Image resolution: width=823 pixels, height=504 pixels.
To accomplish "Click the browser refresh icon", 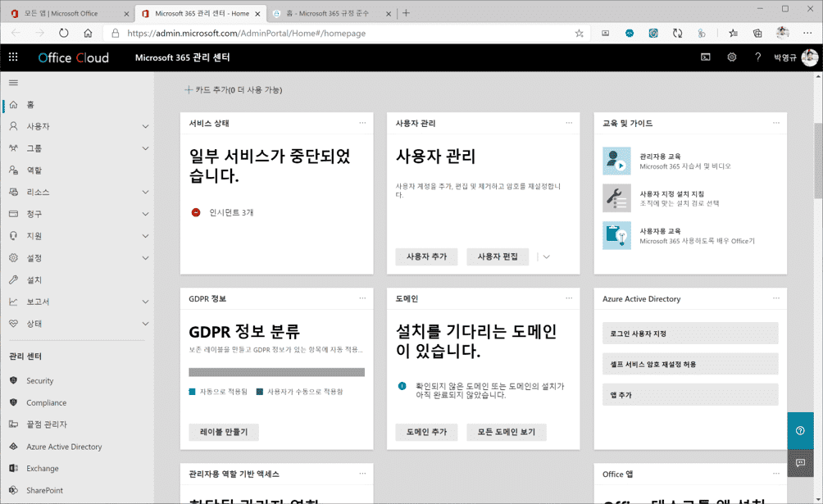I will click(63, 33).
